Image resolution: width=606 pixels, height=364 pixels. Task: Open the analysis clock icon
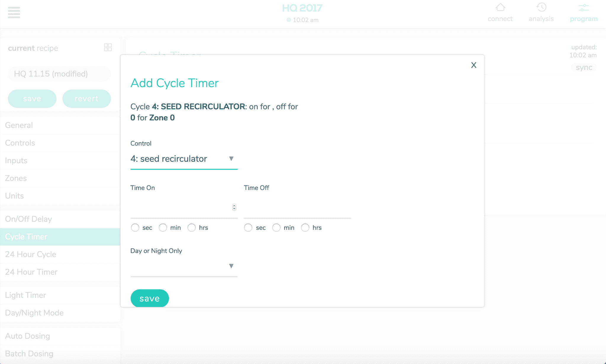(x=541, y=7)
